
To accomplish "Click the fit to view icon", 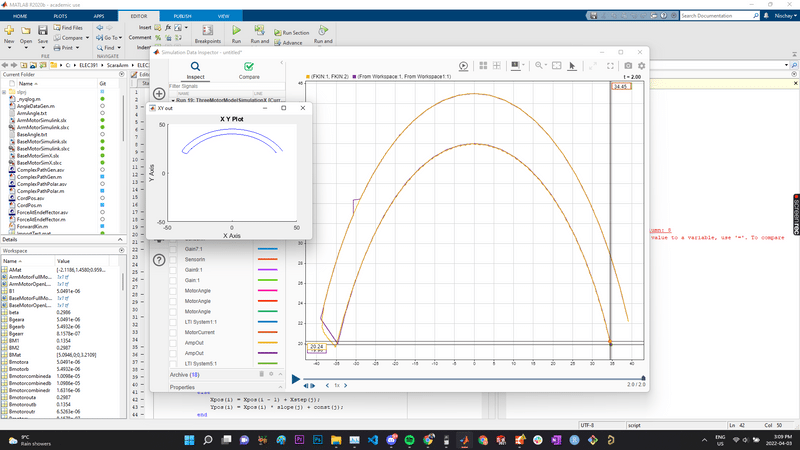I will pos(557,65).
